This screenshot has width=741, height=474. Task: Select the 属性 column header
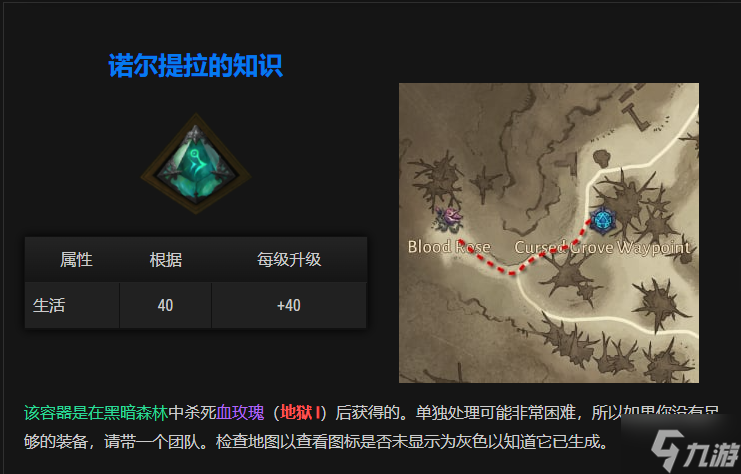coord(76,259)
